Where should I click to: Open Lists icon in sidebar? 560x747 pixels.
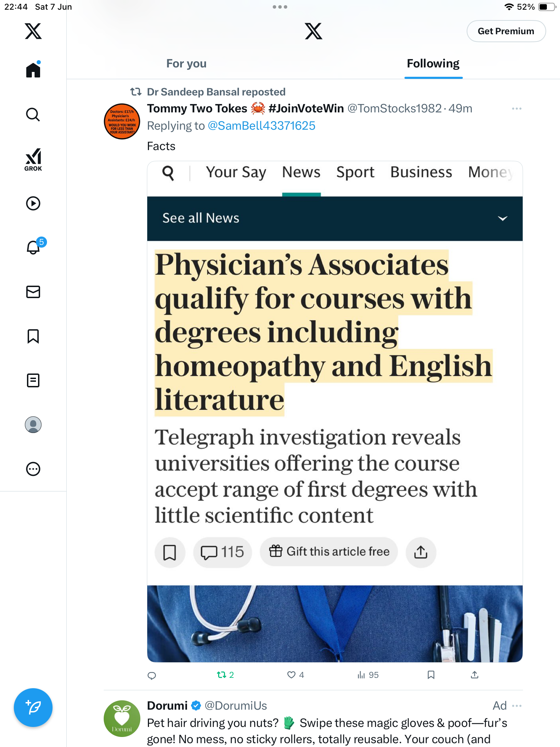click(33, 380)
